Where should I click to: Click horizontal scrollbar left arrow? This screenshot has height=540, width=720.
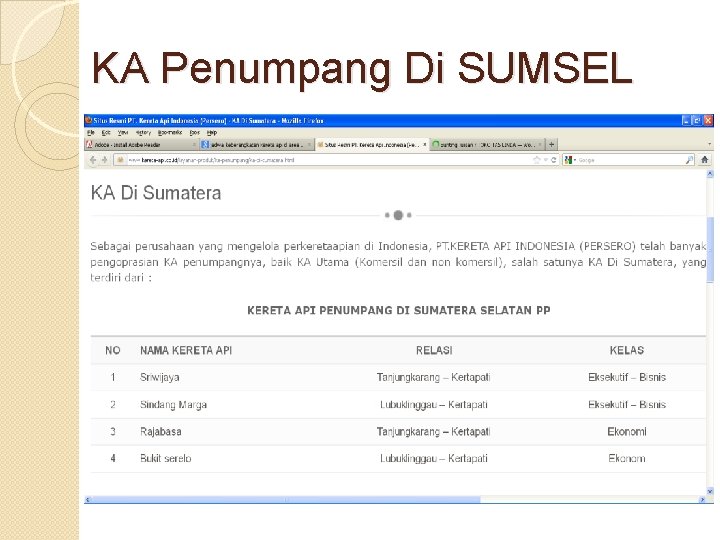pyautogui.click(x=88, y=500)
